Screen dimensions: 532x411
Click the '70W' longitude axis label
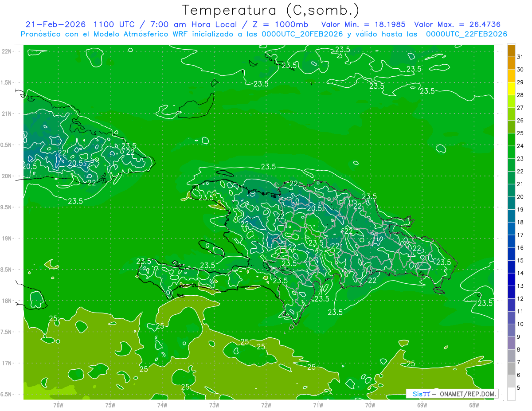370,405
